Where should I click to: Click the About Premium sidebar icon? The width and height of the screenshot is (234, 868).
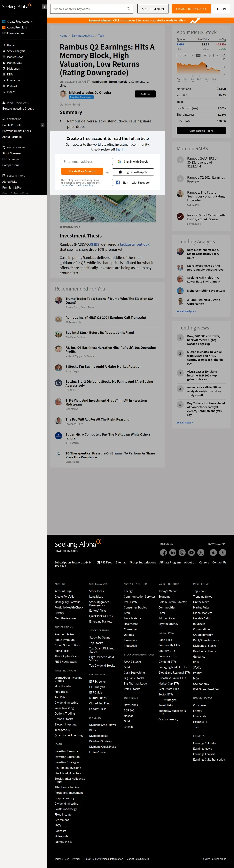[4, 27]
